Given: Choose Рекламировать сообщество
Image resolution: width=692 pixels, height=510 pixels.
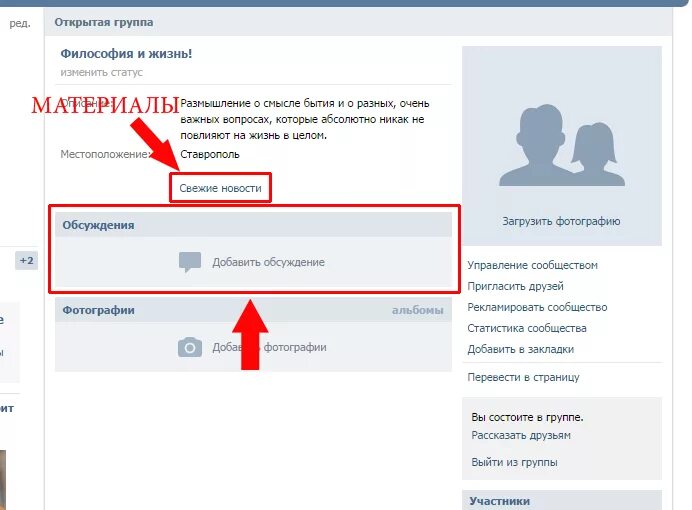Looking at the screenshot, I should [537, 307].
